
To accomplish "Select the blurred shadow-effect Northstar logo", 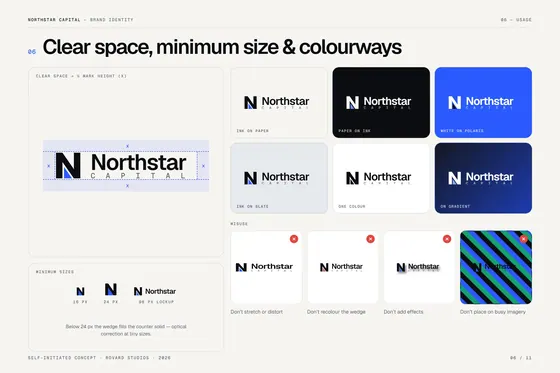I will [x=418, y=267].
